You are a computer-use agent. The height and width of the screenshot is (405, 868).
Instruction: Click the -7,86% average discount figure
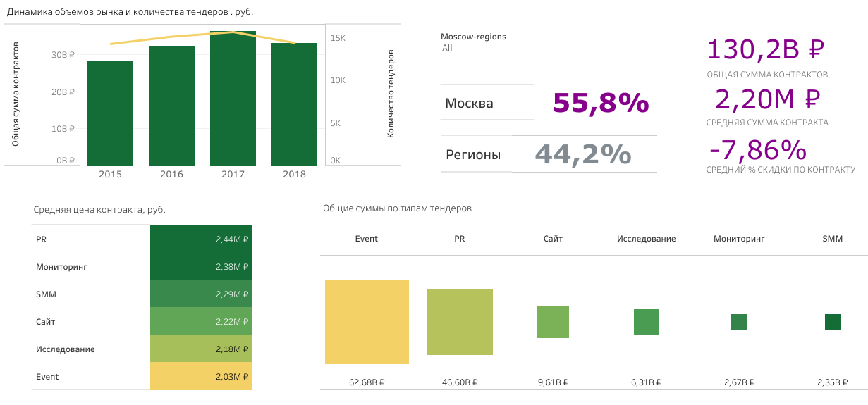pyautogui.click(x=757, y=150)
